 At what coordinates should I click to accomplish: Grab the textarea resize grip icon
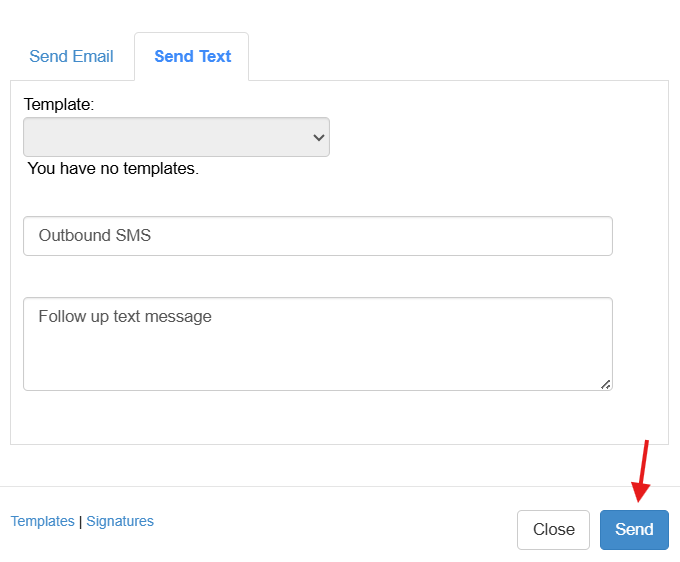pyautogui.click(x=605, y=383)
